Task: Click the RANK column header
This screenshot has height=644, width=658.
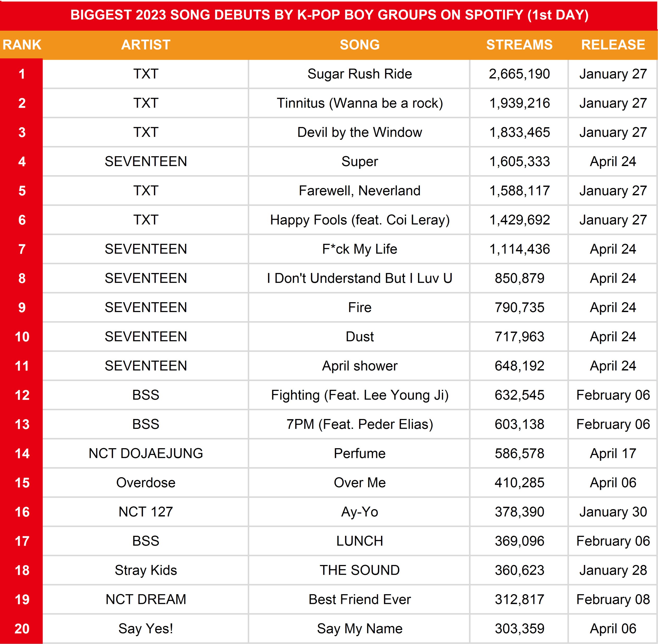Action: (22, 45)
